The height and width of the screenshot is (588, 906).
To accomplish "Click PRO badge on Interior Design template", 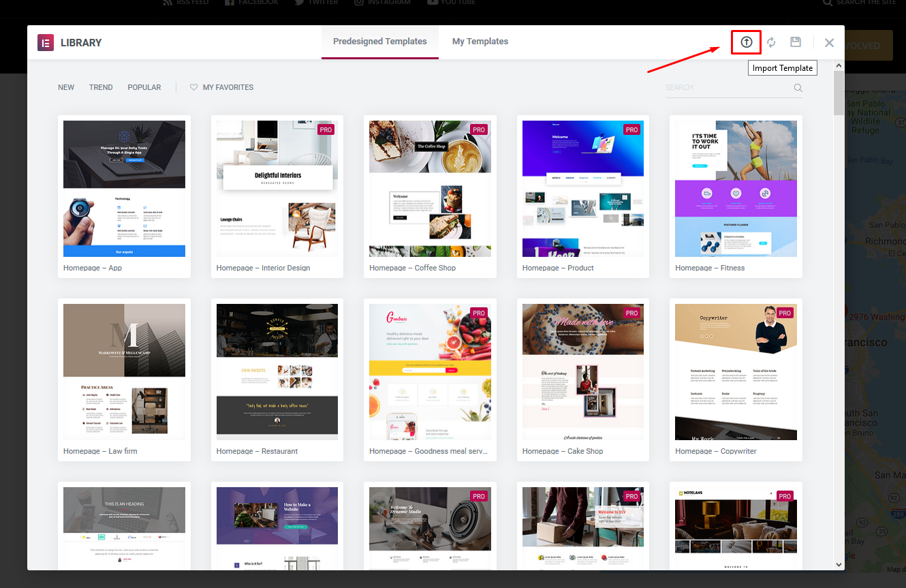I will [326, 129].
